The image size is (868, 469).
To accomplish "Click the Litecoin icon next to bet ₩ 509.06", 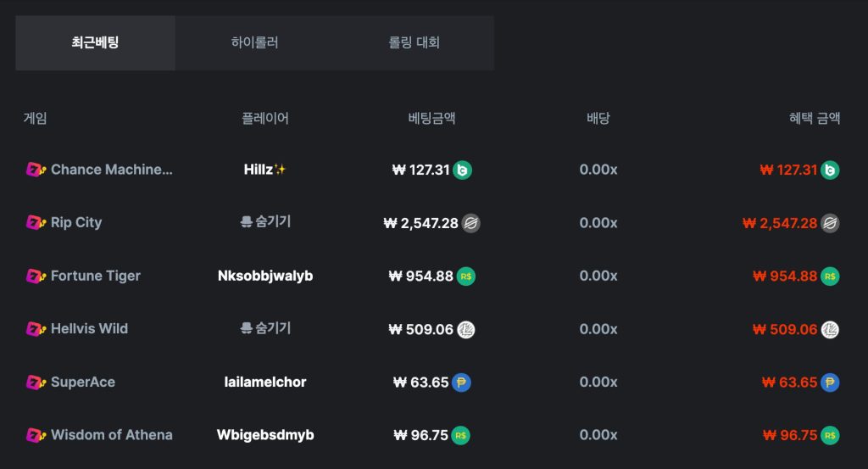I will [x=465, y=329].
